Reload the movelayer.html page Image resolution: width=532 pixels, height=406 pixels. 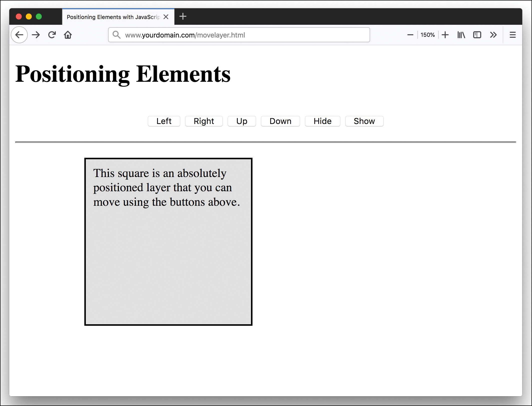pyautogui.click(x=52, y=35)
